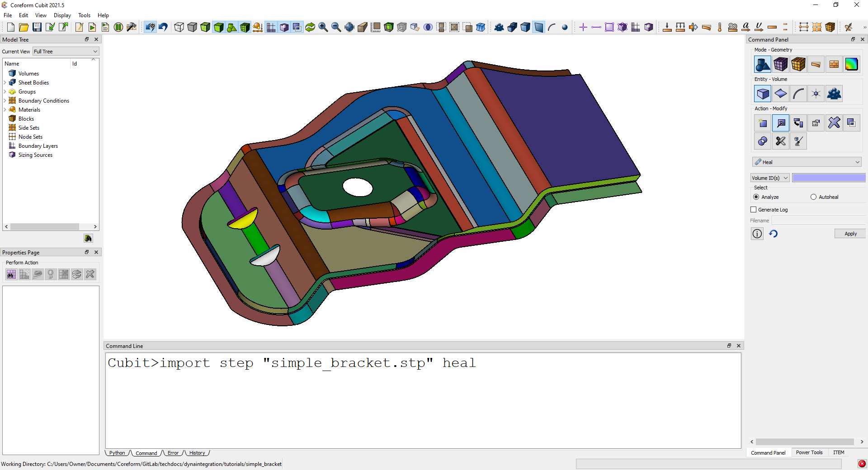Click the Volume ID(s) input field

click(828, 178)
